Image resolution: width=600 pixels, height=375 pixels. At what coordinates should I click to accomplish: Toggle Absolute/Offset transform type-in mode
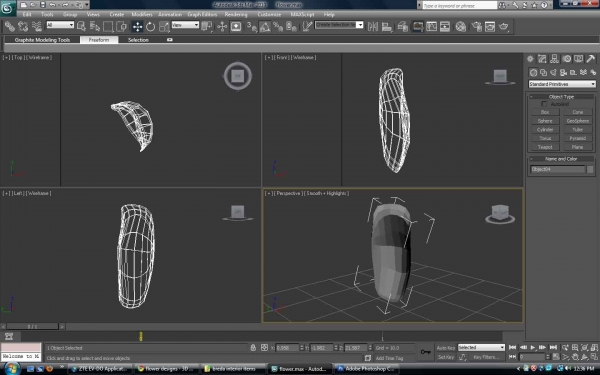click(x=264, y=347)
